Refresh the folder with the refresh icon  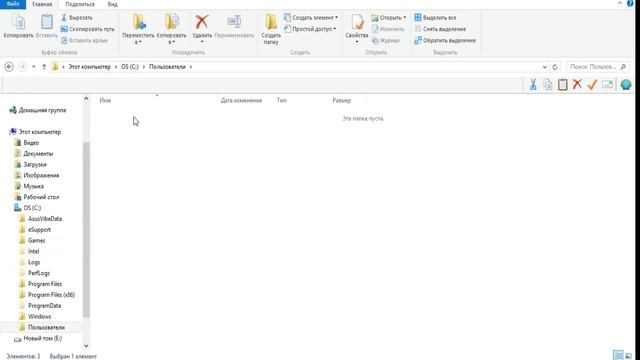[x=555, y=67]
